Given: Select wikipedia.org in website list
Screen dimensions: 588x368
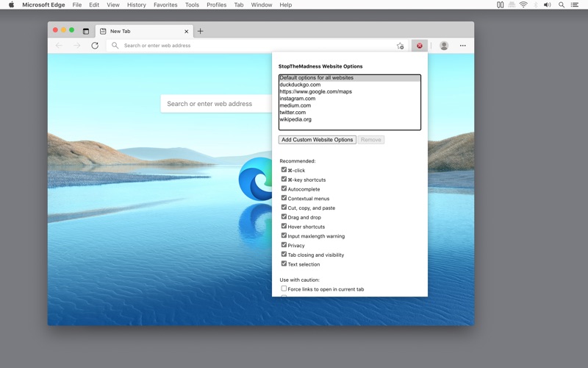Looking at the screenshot, I should click(350, 119).
